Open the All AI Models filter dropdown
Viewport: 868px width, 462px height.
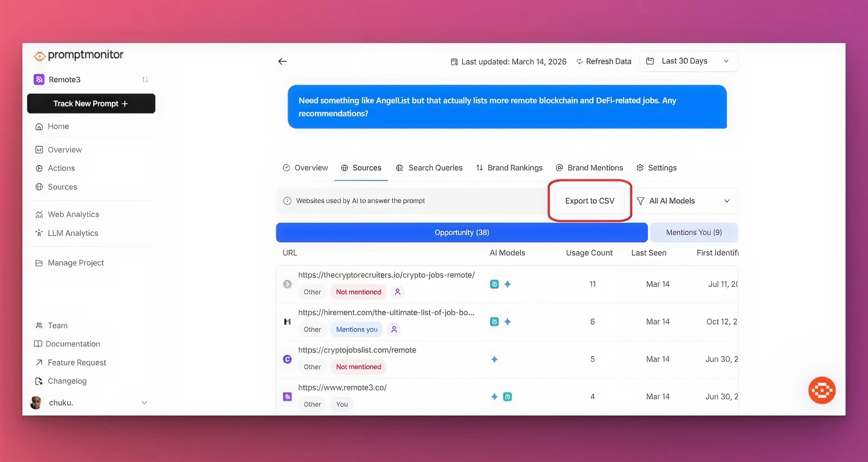click(x=684, y=201)
